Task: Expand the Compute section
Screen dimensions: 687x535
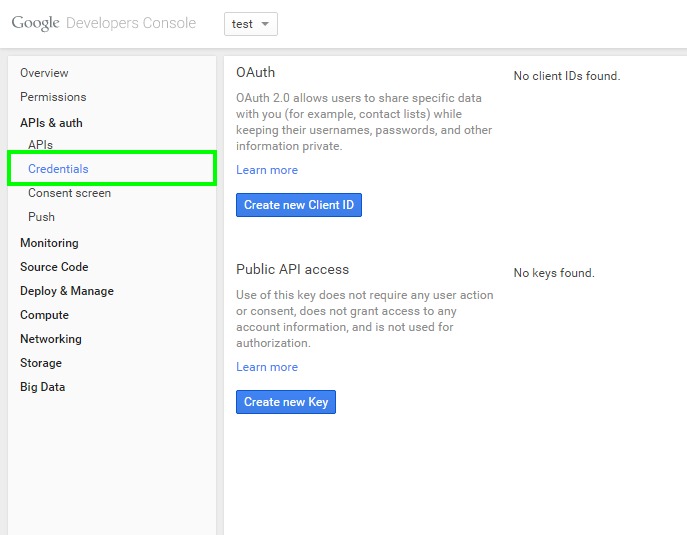Action: coord(45,315)
